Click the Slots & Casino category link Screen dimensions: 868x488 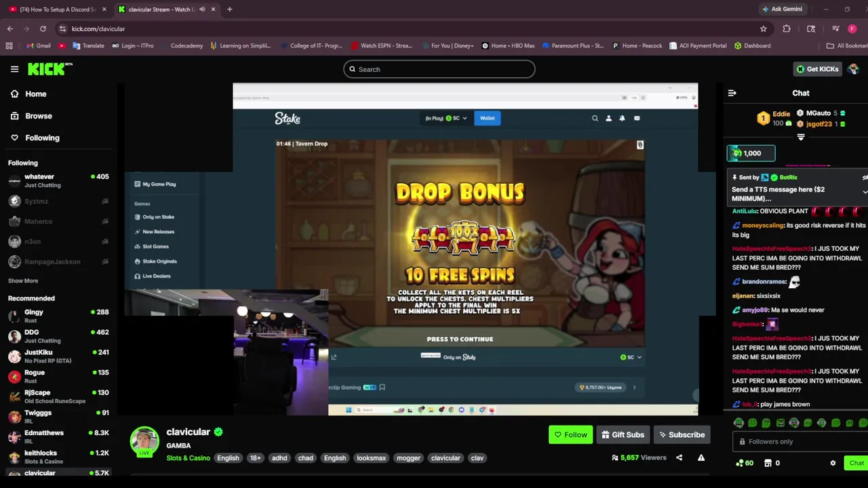click(x=188, y=457)
